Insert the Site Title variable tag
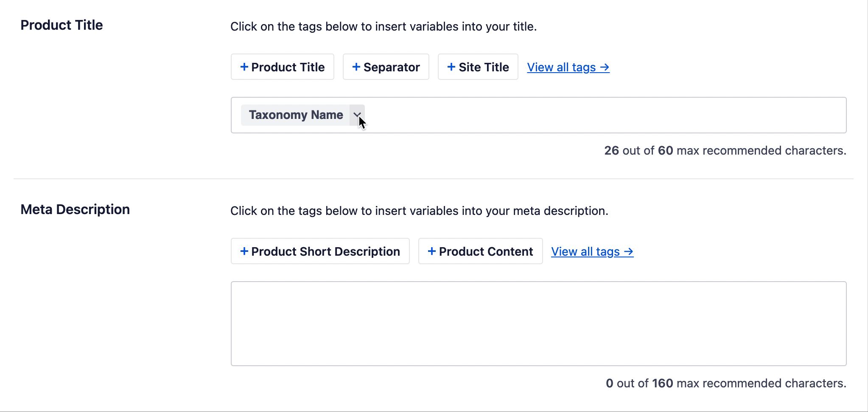The height and width of the screenshot is (412, 868). point(478,67)
